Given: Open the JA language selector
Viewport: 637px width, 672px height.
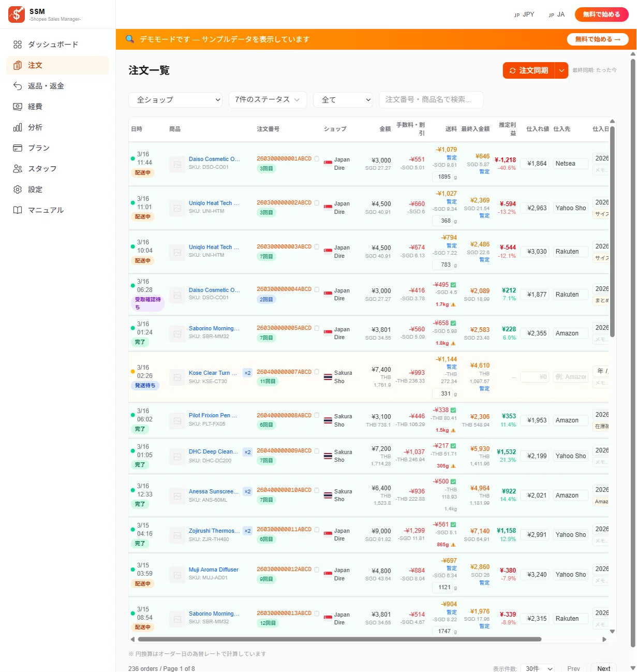Looking at the screenshot, I should [557, 14].
